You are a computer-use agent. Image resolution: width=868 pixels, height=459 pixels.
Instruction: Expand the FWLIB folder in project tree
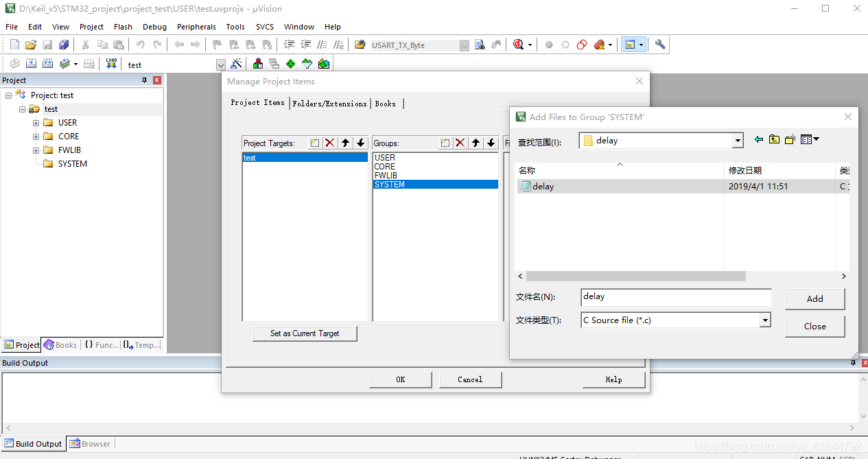(x=36, y=150)
